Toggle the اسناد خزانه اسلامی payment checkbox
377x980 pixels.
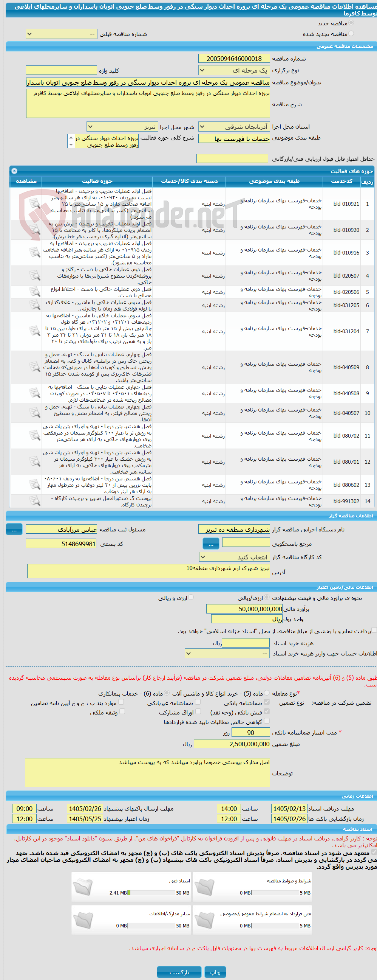coord(374,631)
